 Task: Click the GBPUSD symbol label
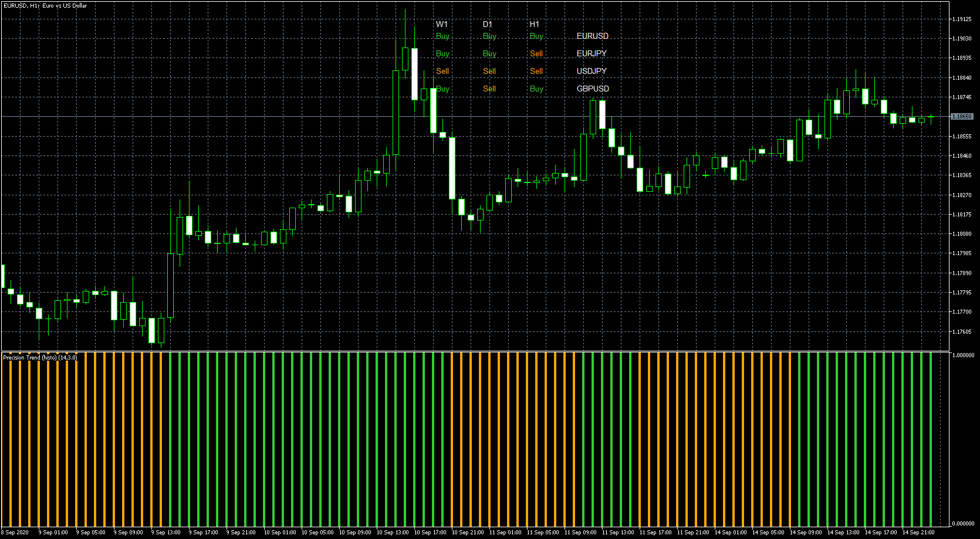coord(593,89)
